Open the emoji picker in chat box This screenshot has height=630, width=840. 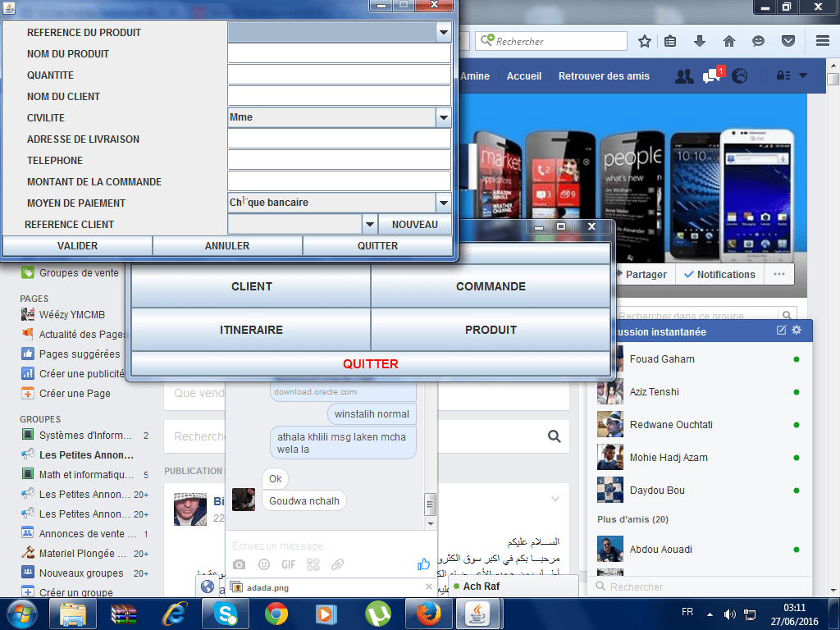264,564
